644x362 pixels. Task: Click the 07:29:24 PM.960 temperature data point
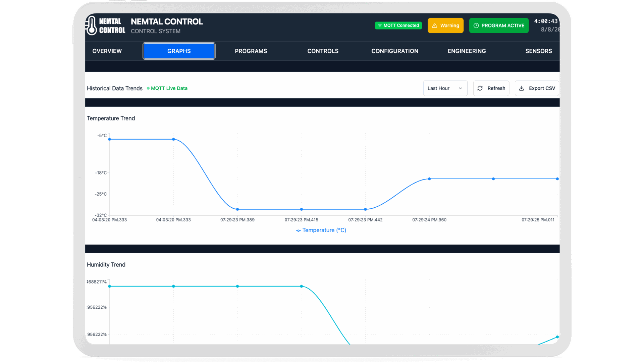coord(429,179)
